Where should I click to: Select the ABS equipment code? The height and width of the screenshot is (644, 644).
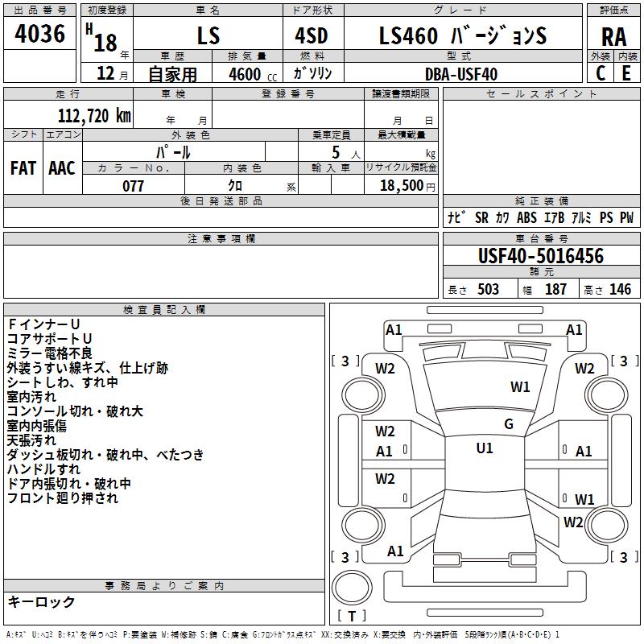[x=526, y=217]
